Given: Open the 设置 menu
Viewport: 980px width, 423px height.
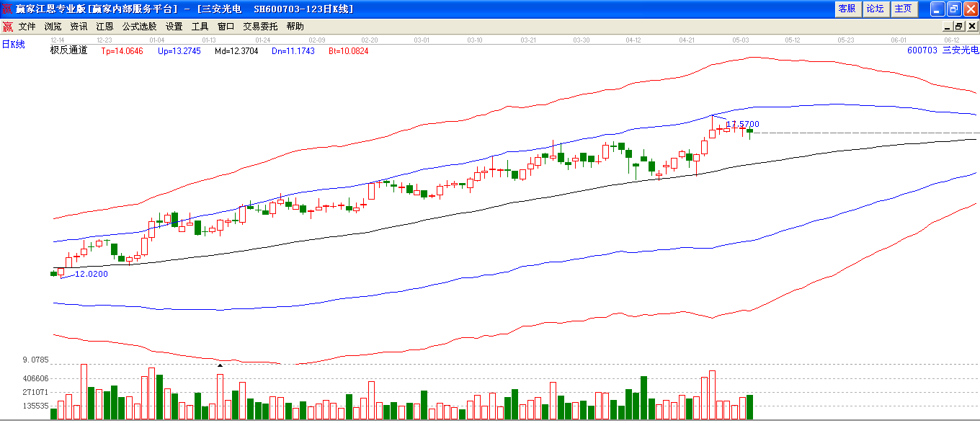Looking at the screenshot, I should tap(174, 27).
